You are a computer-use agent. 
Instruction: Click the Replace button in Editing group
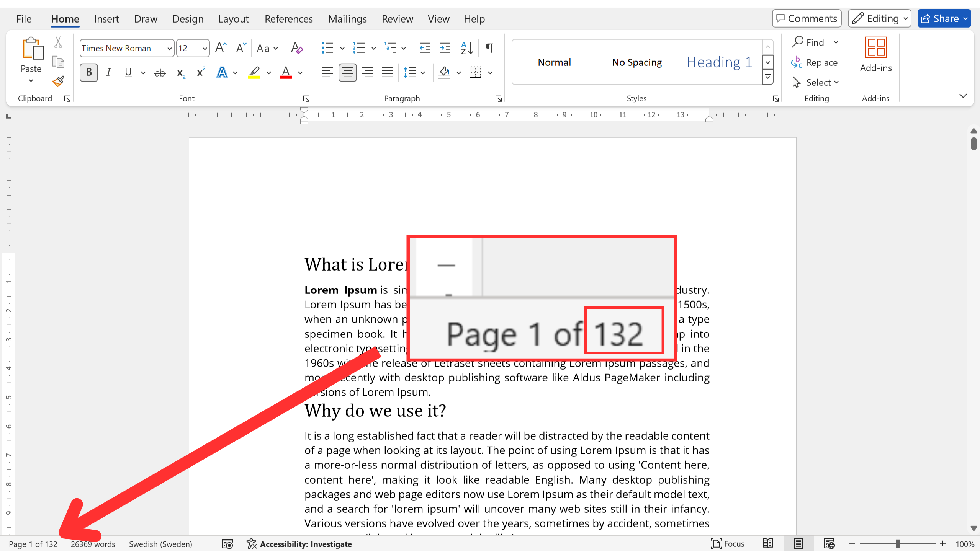pyautogui.click(x=816, y=62)
